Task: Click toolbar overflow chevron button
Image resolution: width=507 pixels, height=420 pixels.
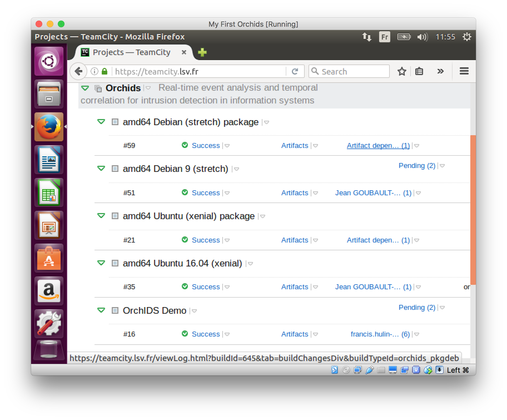Action: pos(440,71)
